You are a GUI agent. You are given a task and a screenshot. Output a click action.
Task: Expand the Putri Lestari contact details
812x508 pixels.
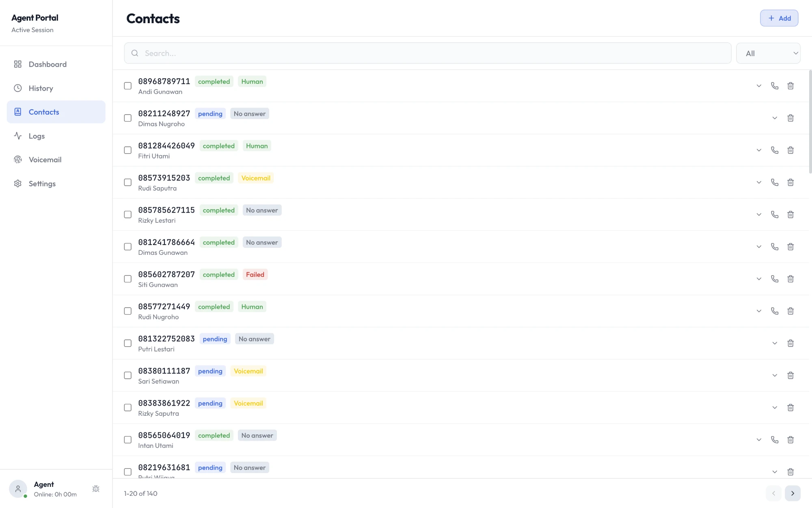(x=775, y=343)
